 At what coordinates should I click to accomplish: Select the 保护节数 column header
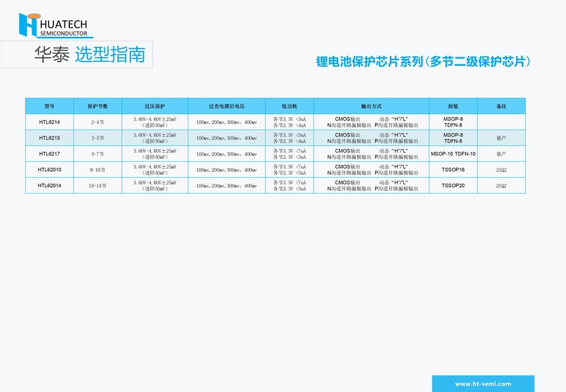pos(98,106)
